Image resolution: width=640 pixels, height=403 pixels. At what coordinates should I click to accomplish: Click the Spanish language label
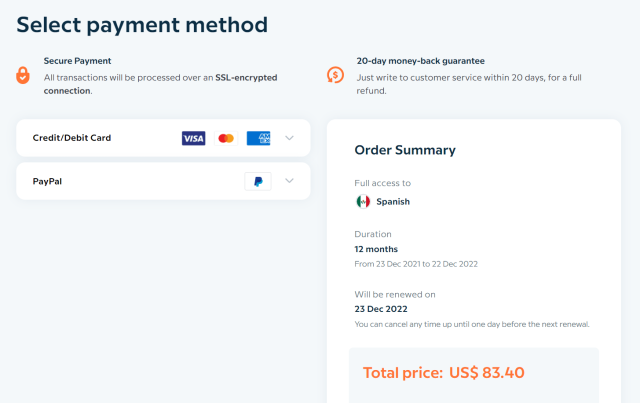click(x=393, y=202)
